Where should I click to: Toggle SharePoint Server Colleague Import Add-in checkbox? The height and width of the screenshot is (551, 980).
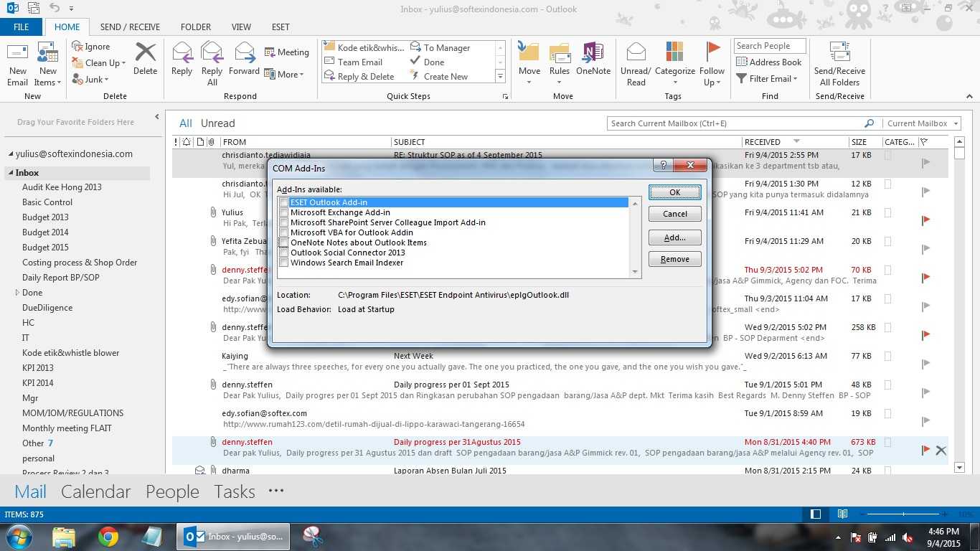(x=284, y=223)
